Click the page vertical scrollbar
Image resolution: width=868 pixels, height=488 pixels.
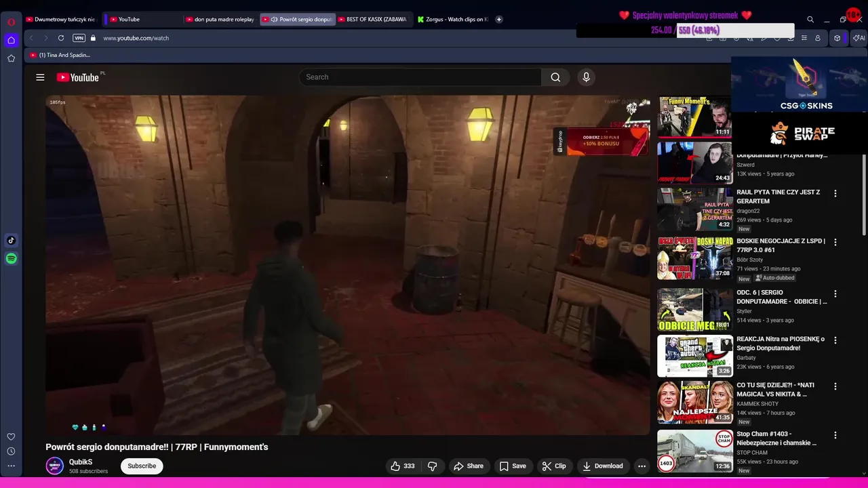[x=864, y=195]
